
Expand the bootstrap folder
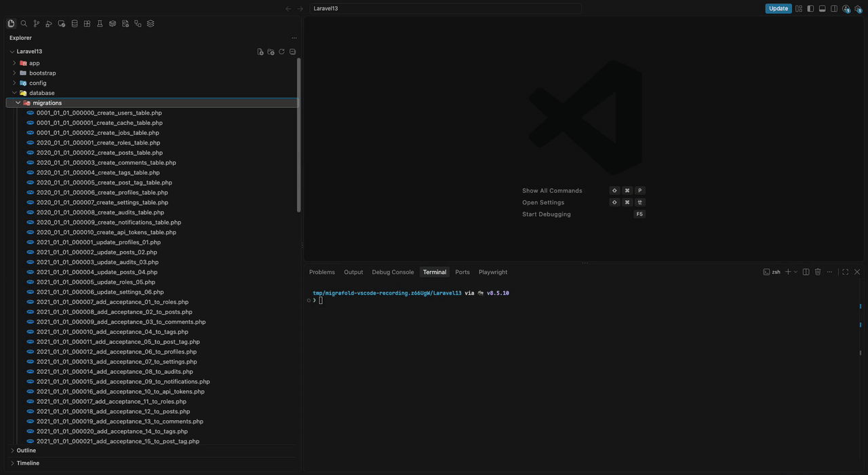click(14, 73)
